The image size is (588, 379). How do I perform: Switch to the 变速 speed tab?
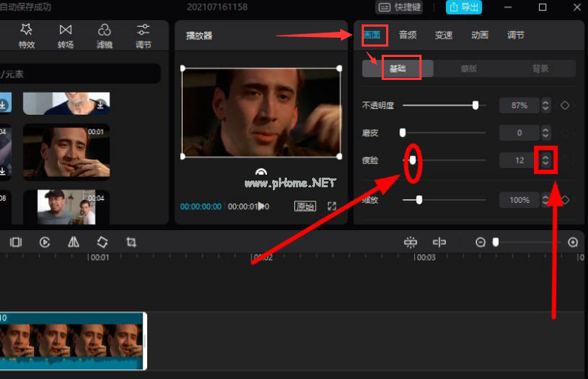point(444,36)
